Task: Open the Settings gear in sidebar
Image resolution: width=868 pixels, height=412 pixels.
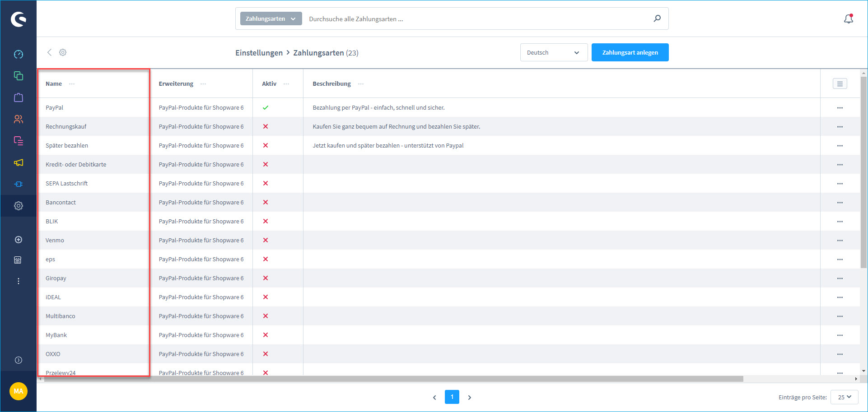Action: point(19,206)
